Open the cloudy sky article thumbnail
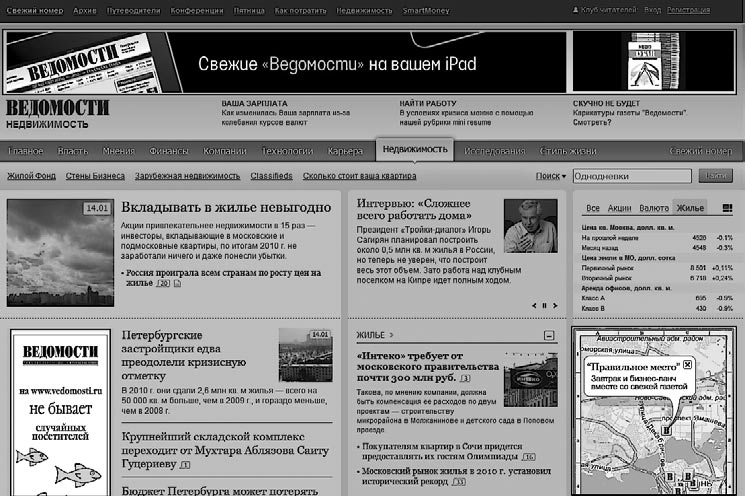Image resolution: width=745 pixels, height=496 pixels. 60,253
